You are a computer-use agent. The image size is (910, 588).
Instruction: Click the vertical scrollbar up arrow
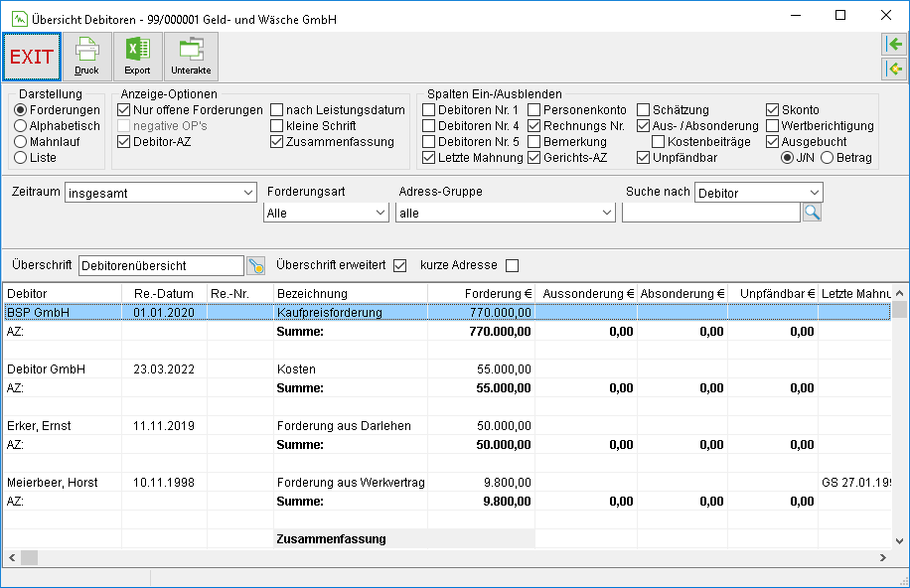coord(899,293)
